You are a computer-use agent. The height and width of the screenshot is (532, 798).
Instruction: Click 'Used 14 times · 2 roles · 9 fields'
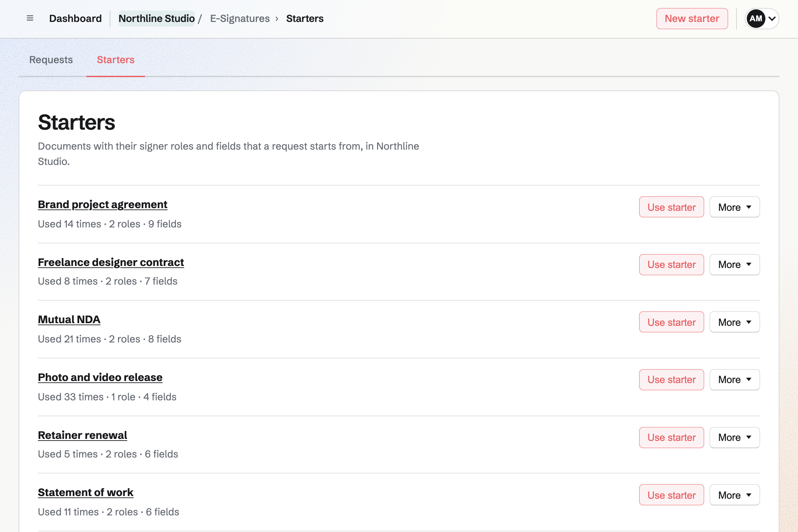tap(110, 224)
